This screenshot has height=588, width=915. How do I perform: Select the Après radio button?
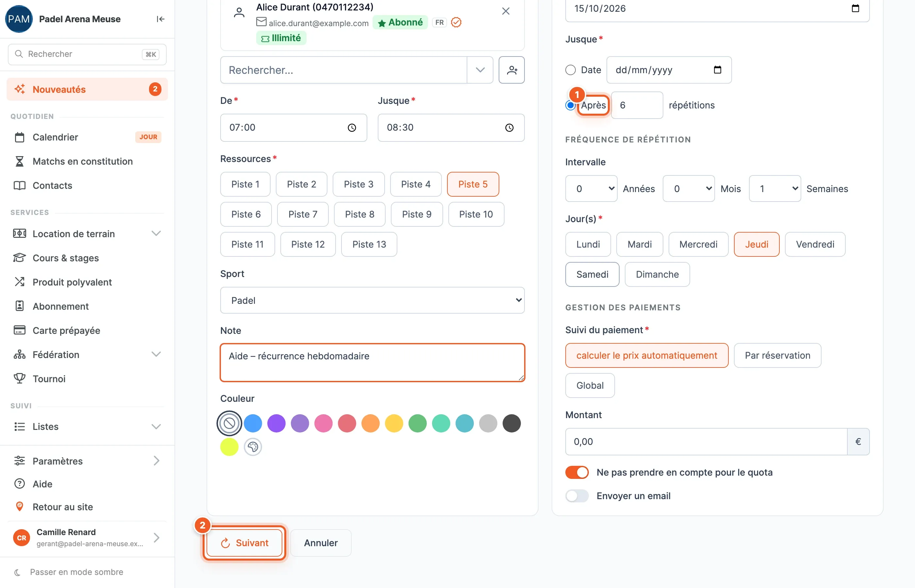click(x=570, y=105)
